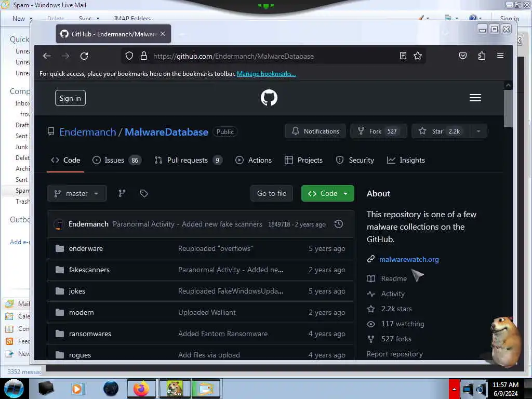Reload the GitHub page
The width and height of the screenshot is (532, 399).
[84, 56]
